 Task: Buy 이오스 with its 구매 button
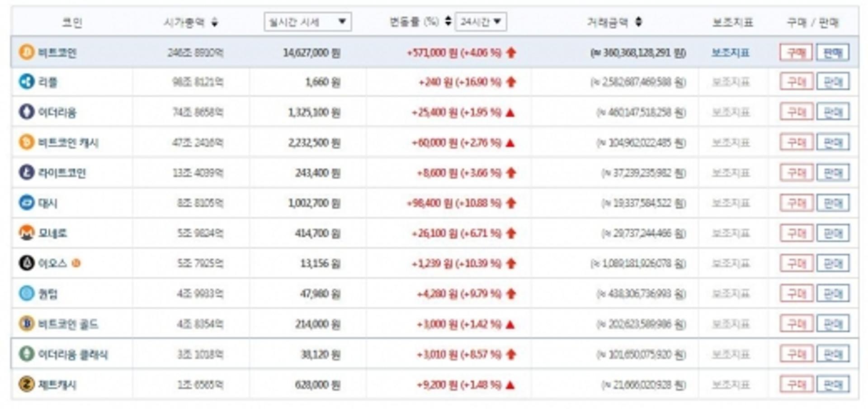coord(796,263)
